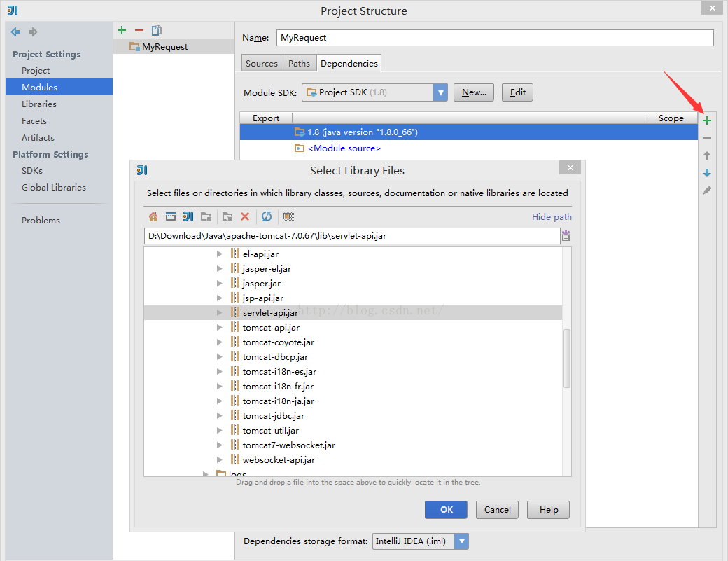Open the Dependencies storage format dropdown
Viewport: 728px width, 561px height.
461,541
